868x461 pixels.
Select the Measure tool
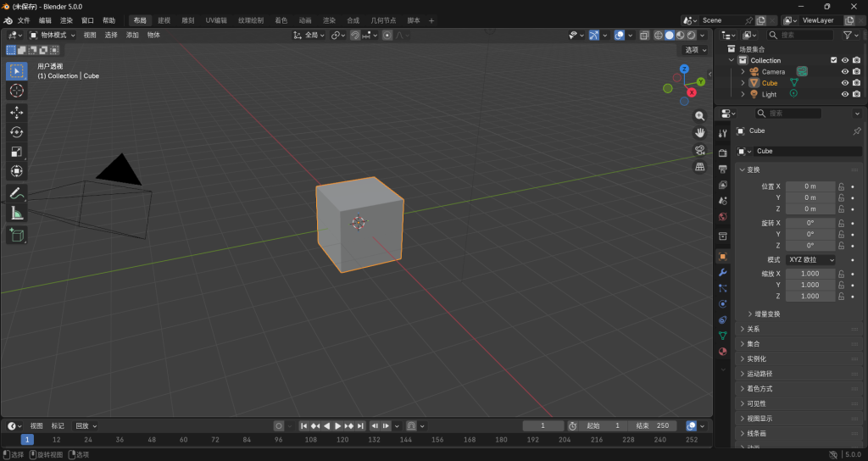pos(16,213)
